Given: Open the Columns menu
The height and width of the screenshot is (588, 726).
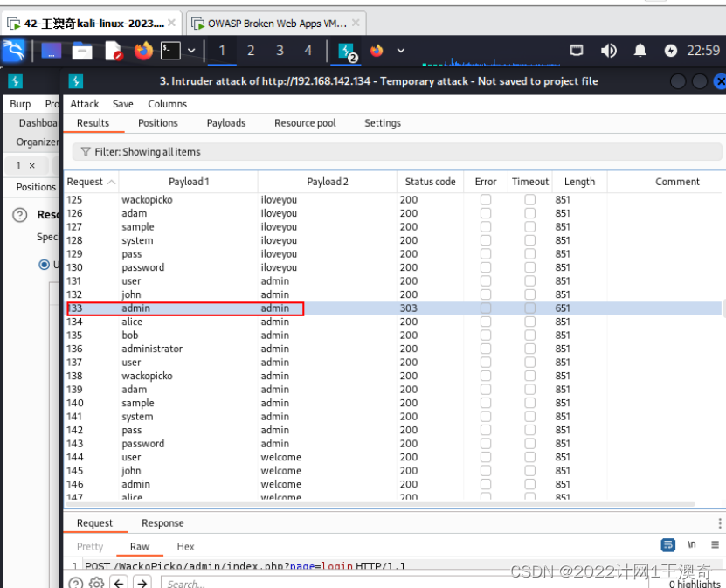Looking at the screenshot, I should pyautogui.click(x=167, y=104).
